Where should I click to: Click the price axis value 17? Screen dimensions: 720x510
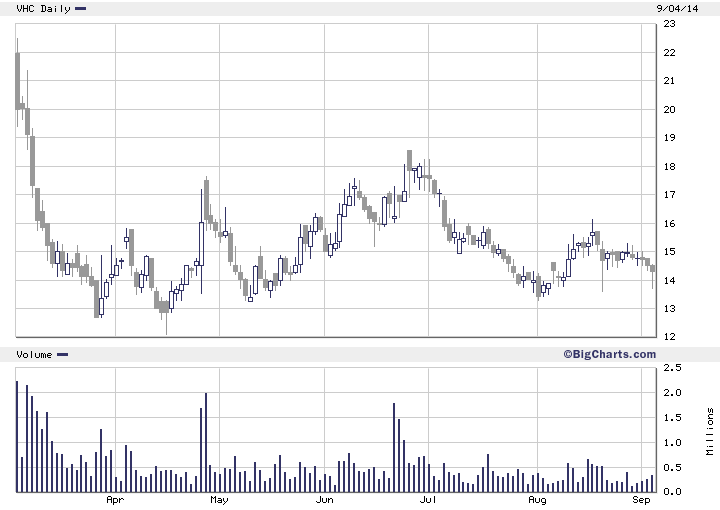pos(669,195)
